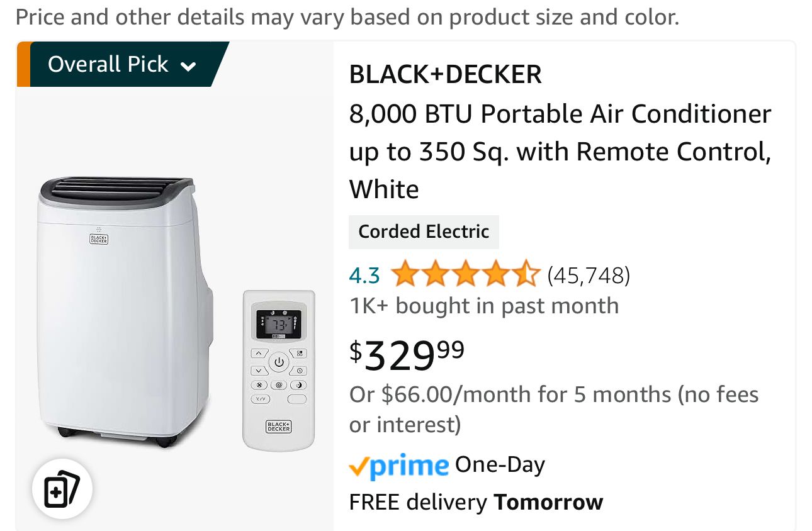Click the $329.99 price
This screenshot has width=812, height=531.
point(407,355)
